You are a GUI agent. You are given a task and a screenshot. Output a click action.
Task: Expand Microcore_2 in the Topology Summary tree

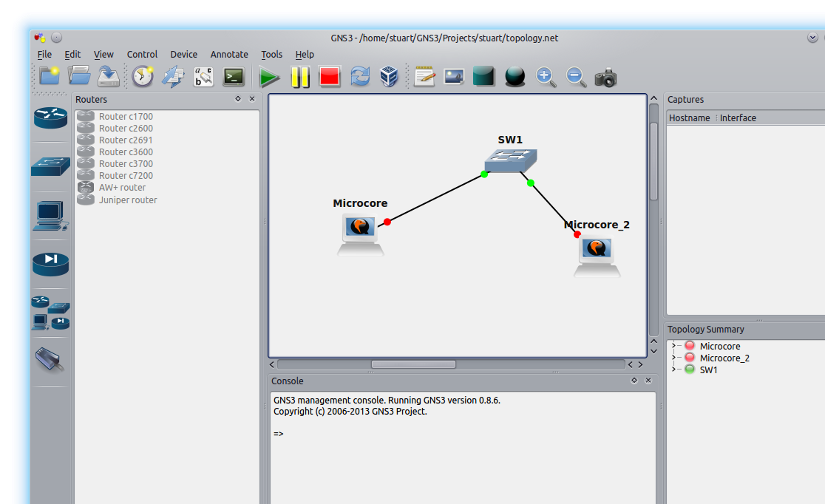(673, 358)
